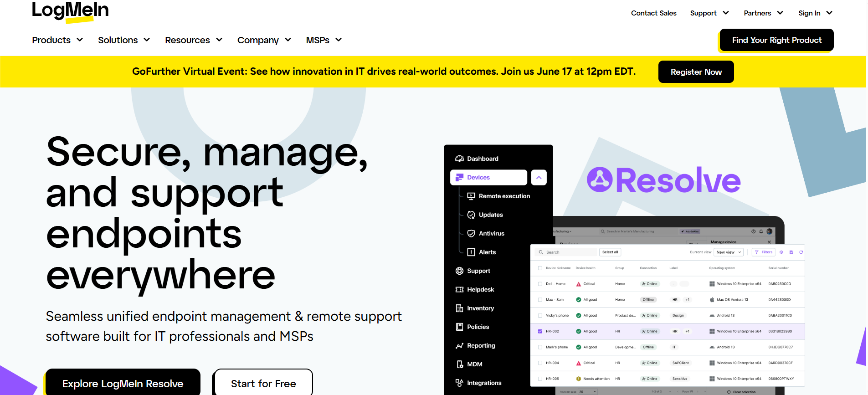Select Reporting in the sidebar
Screen dimensions: 868x395
(x=481, y=345)
